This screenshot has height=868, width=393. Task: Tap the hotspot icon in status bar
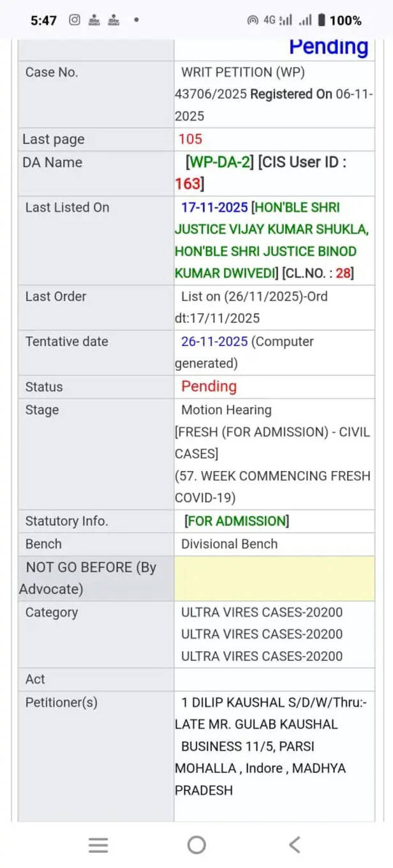click(253, 20)
